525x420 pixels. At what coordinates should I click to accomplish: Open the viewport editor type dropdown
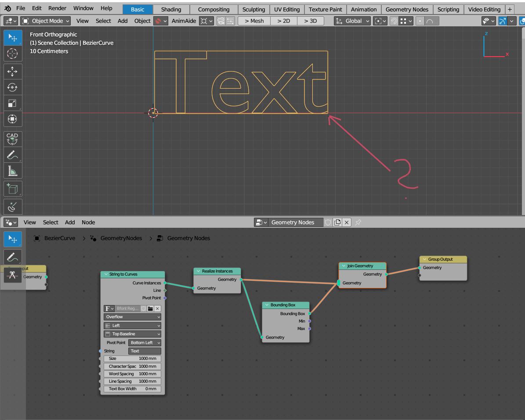11,21
